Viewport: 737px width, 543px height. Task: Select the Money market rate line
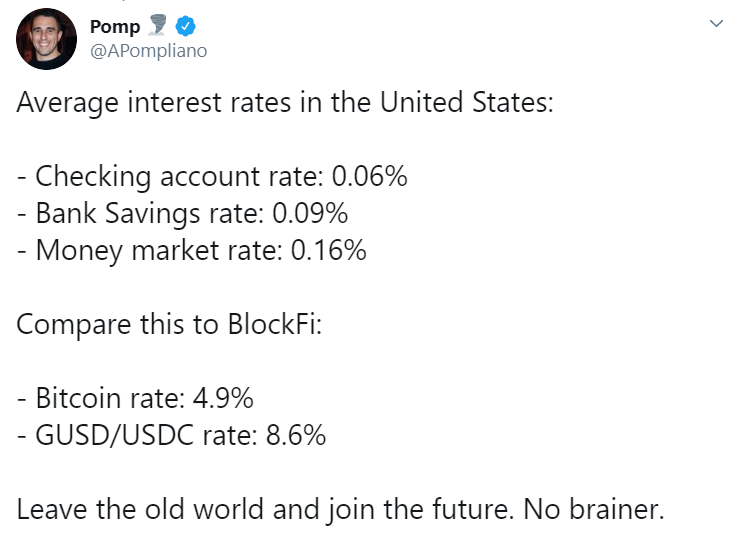pos(191,250)
